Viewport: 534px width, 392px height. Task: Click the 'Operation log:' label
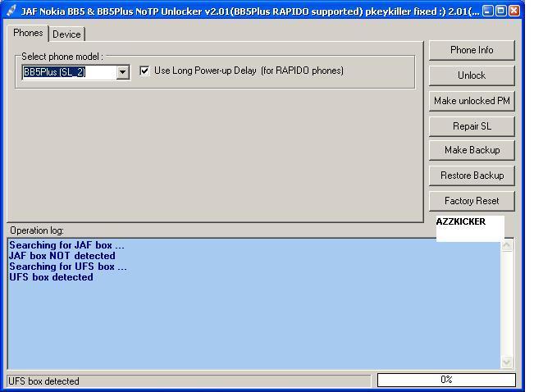click(37, 230)
